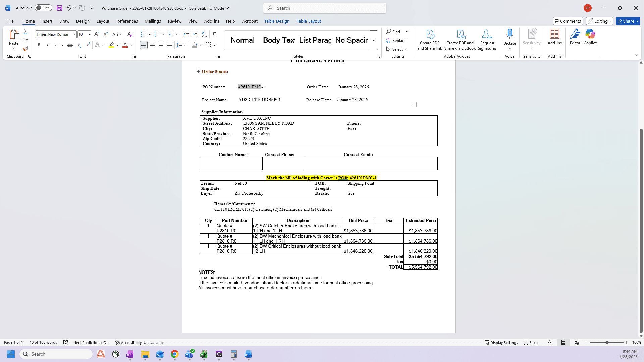
Task: Click the Cut scissors icon
Action: pos(25,32)
